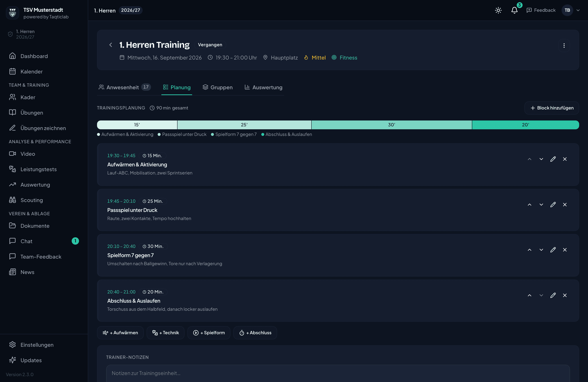
Task: Go back with the chevron beside 1. Herren Training
Action: (x=111, y=45)
